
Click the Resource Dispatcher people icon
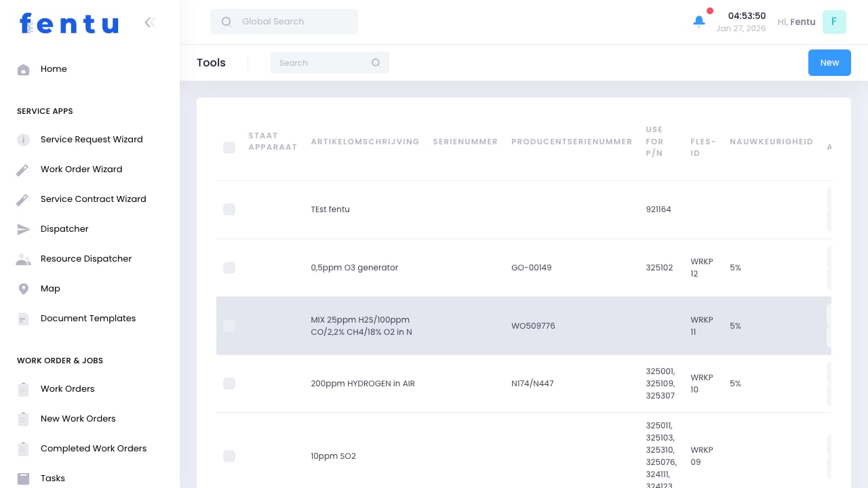pyautogui.click(x=23, y=259)
